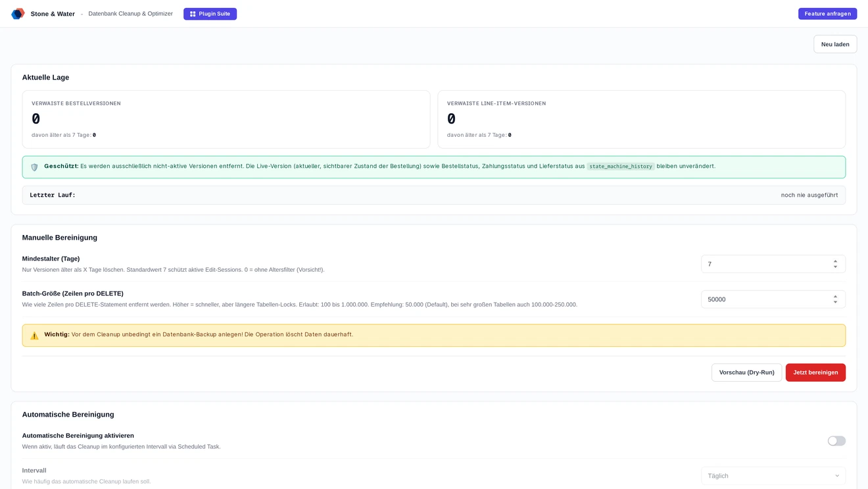The width and height of the screenshot is (868, 489).
Task: Increase Batch-Größe value with up arrow
Action: 836,296
